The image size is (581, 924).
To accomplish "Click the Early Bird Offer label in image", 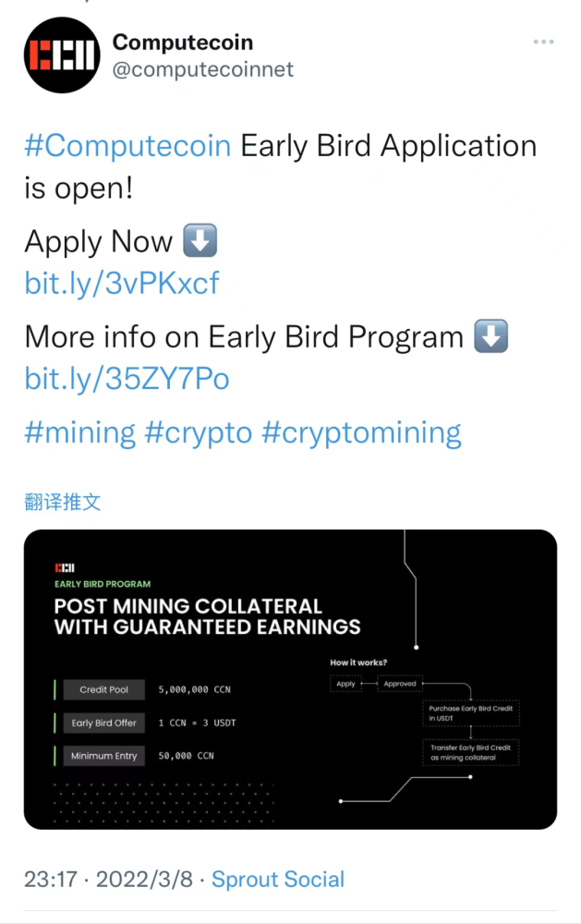I will 103,723.
